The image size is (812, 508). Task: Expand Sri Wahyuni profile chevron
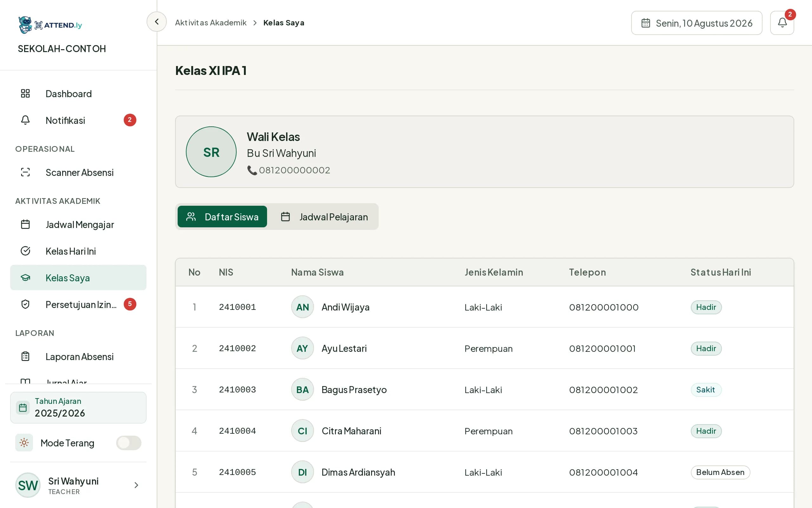tap(136, 485)
